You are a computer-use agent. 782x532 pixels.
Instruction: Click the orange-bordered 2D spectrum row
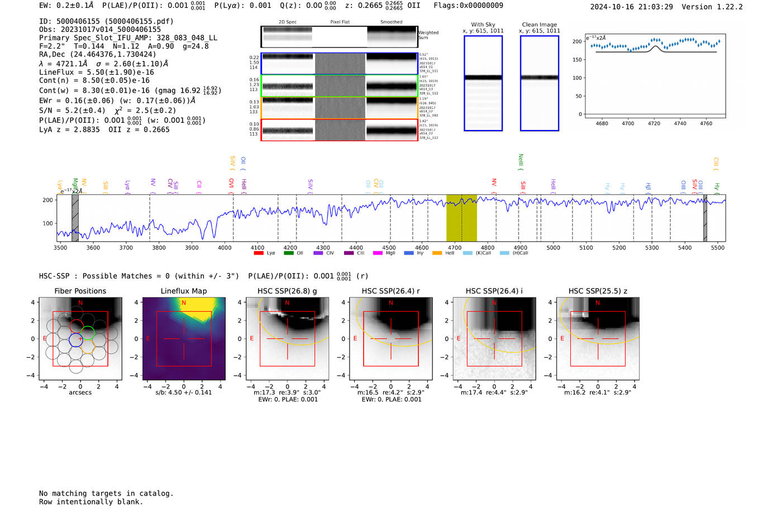pyautogui.click(x=340, y=108)
